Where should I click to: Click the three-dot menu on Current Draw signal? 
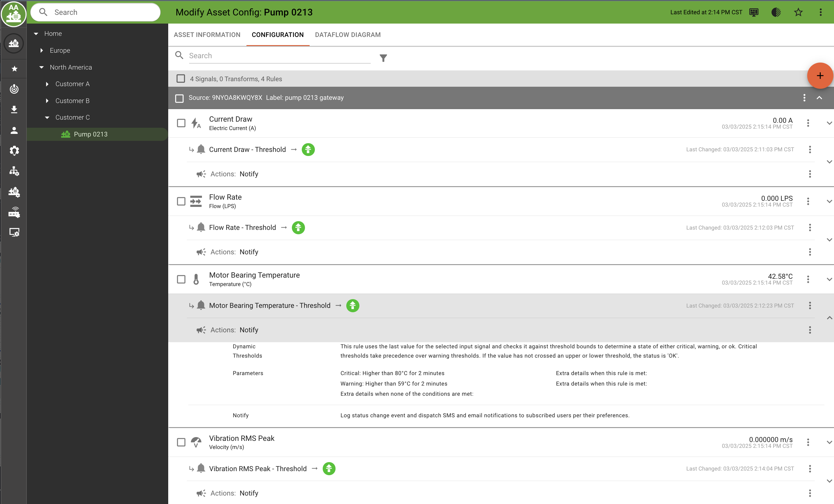[808, 123]
